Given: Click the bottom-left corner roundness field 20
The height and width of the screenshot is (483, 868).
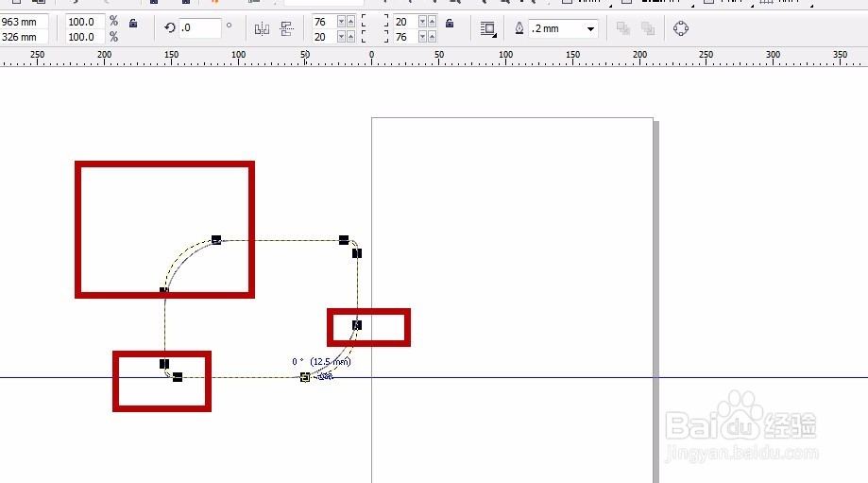Looking at the screenshot, I should point(324,37).
